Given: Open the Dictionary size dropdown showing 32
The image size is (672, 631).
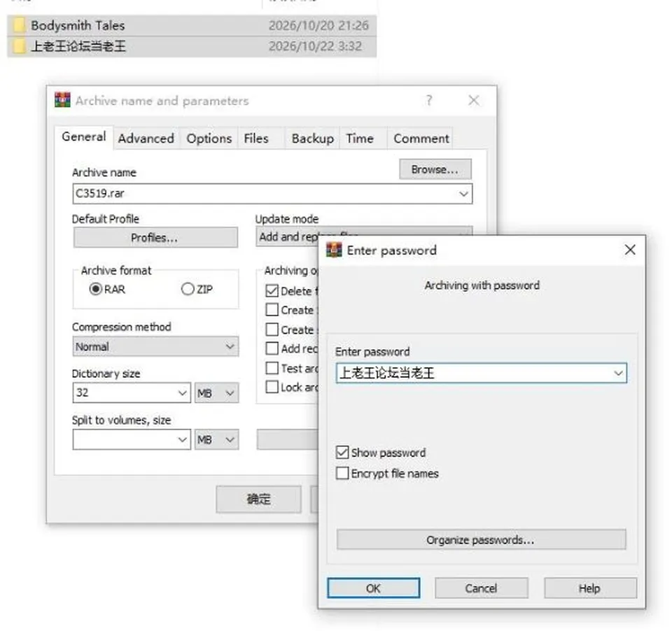Looking at the screenshot, I should pos(182,393).
